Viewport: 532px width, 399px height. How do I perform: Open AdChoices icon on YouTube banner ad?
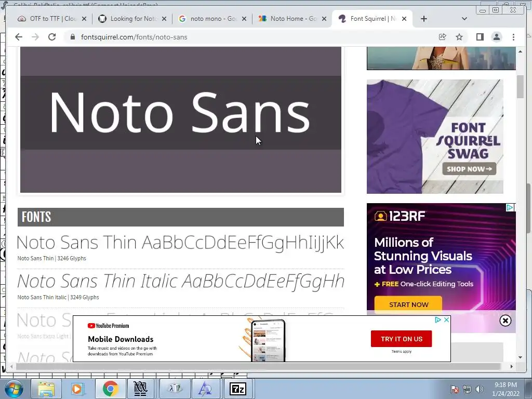point(438,320)
